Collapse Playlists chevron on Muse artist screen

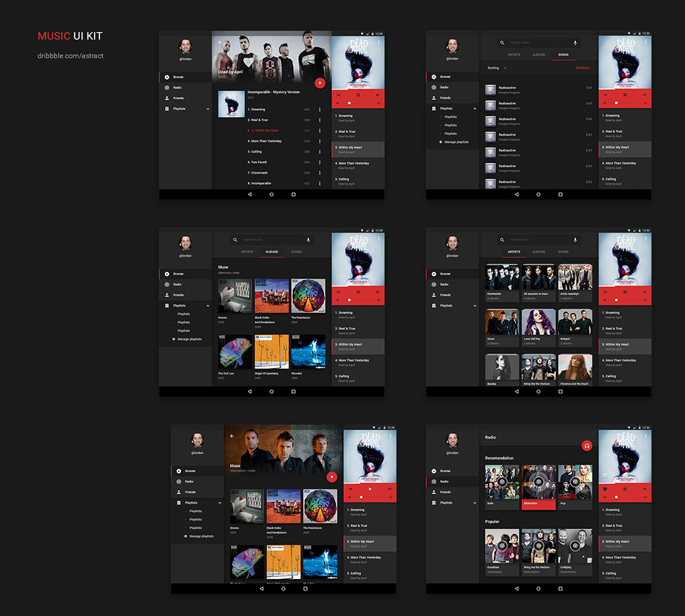tap(219, 503)
